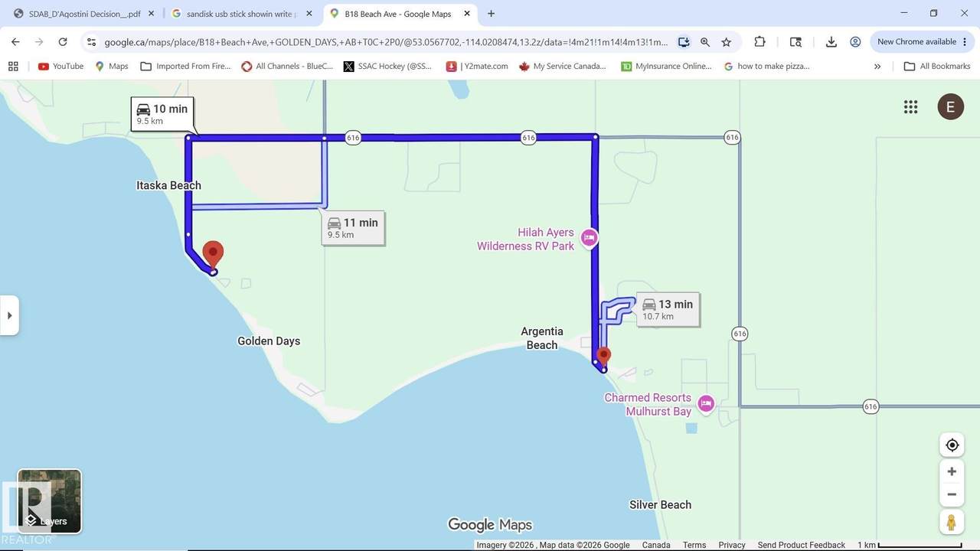Expand the collapsed side panel arrow

point(9,315)
